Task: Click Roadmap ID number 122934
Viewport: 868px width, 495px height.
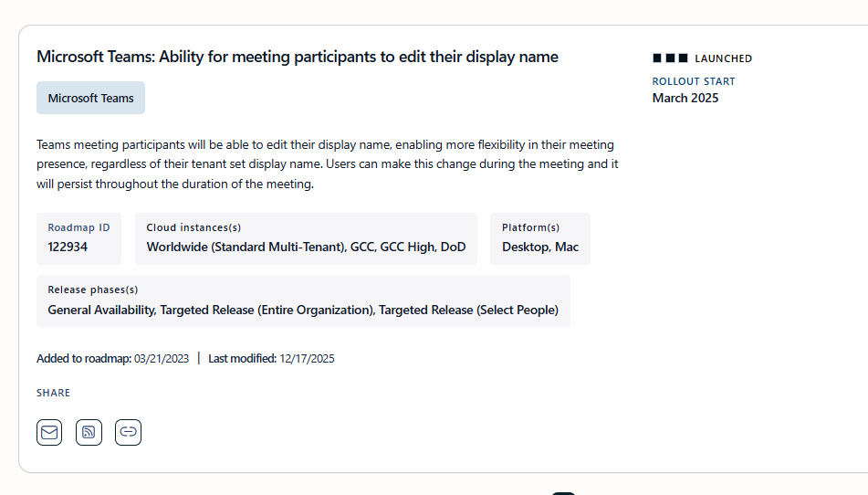Action: tap(68, 247)
